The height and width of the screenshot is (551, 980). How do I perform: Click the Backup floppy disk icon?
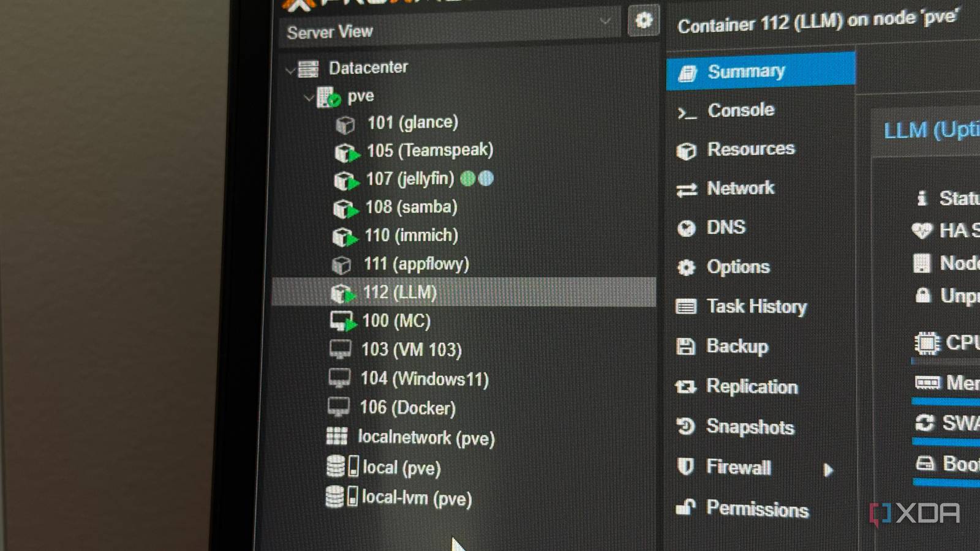pos(685,347)
